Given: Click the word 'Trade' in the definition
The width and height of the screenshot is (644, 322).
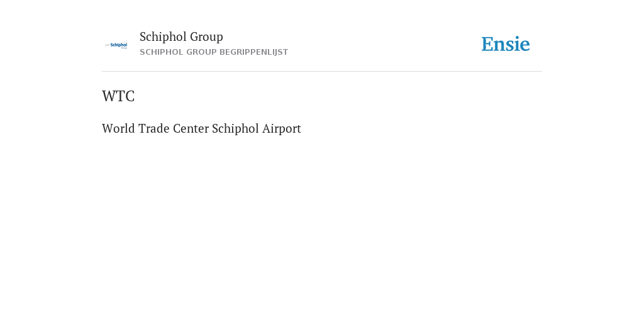Looking at the screenshot, I should click(153, 128).
